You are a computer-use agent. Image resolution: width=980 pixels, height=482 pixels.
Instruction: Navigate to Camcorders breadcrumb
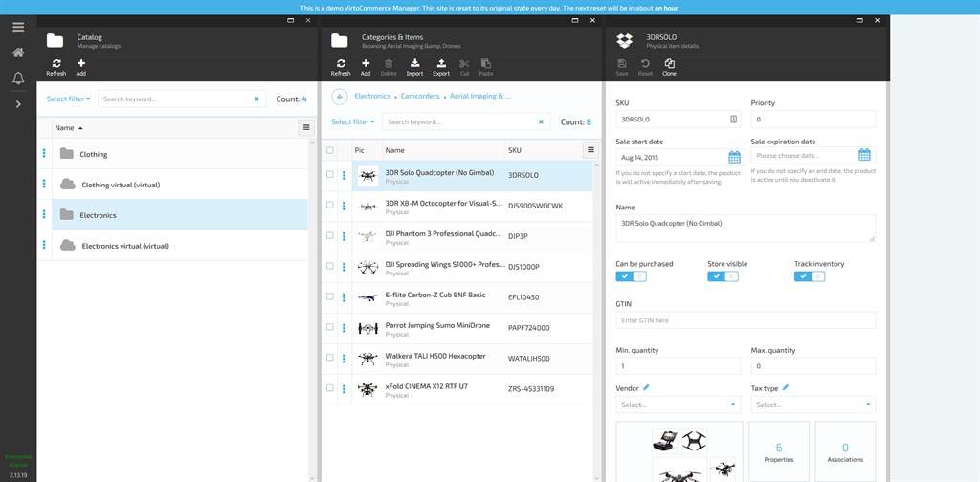[420, 97]
